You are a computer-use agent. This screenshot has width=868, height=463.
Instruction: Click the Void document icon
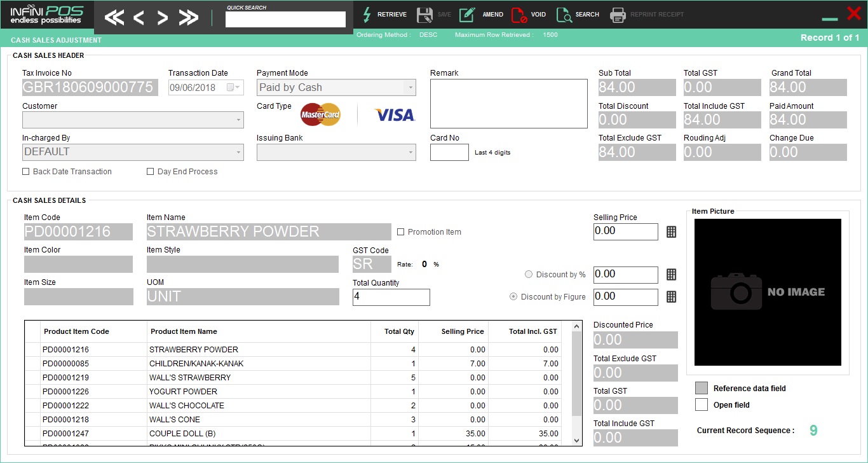pos(519,15)
